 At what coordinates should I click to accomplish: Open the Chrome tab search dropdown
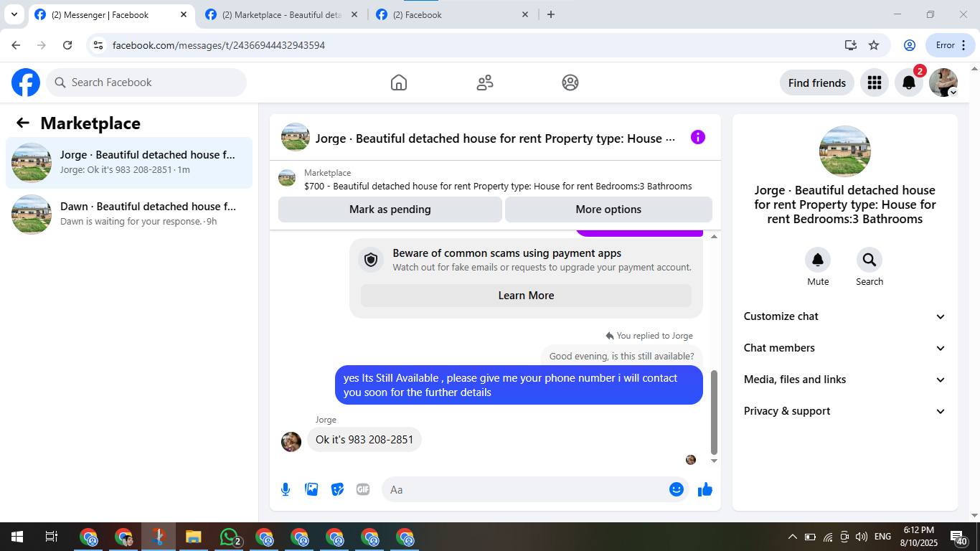point(14,14)
